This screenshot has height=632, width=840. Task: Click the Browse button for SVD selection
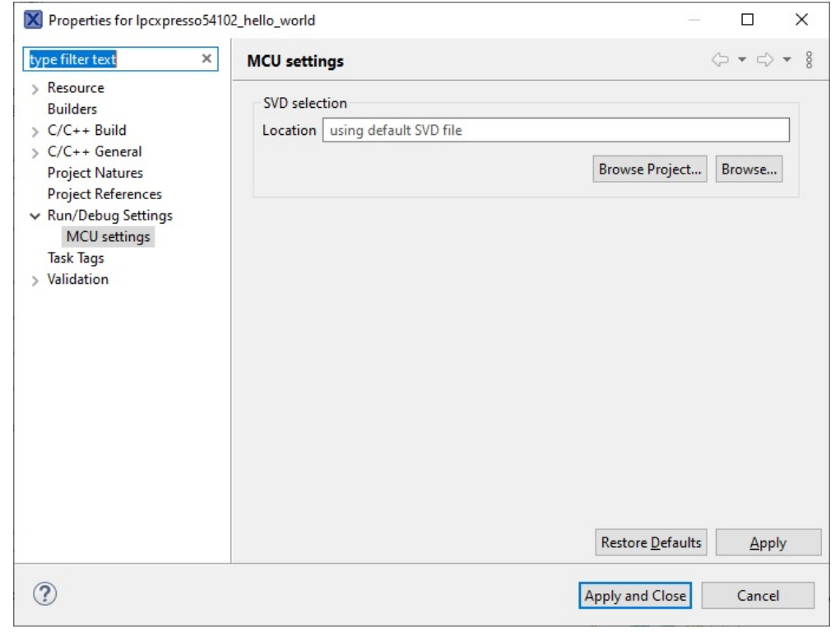pyautogui.click(x=749, y=169)
